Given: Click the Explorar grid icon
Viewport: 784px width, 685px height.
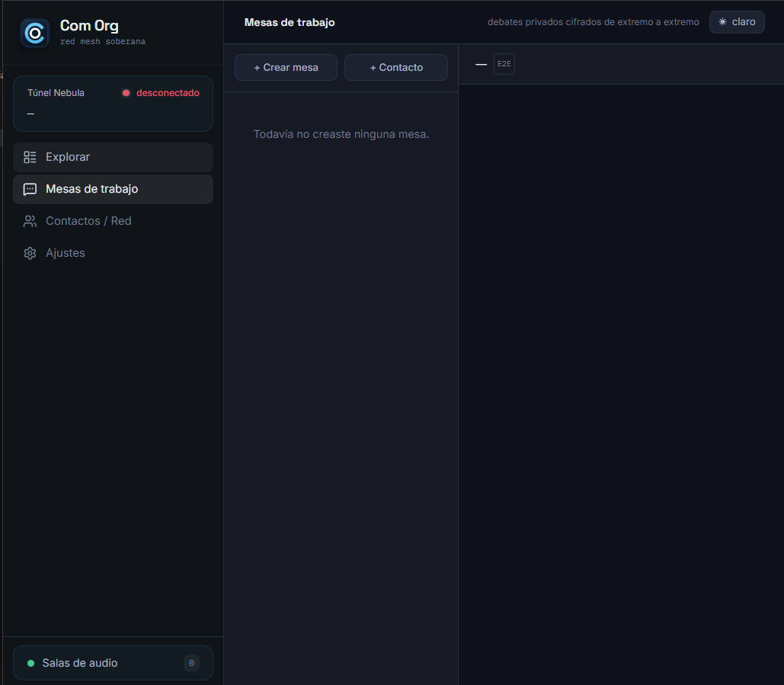Looking at the screenshot, I should tap(30, 158).
